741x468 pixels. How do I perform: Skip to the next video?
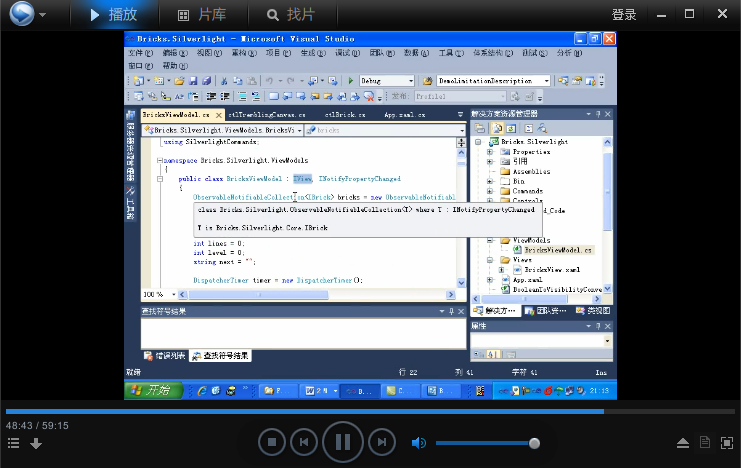381,441
